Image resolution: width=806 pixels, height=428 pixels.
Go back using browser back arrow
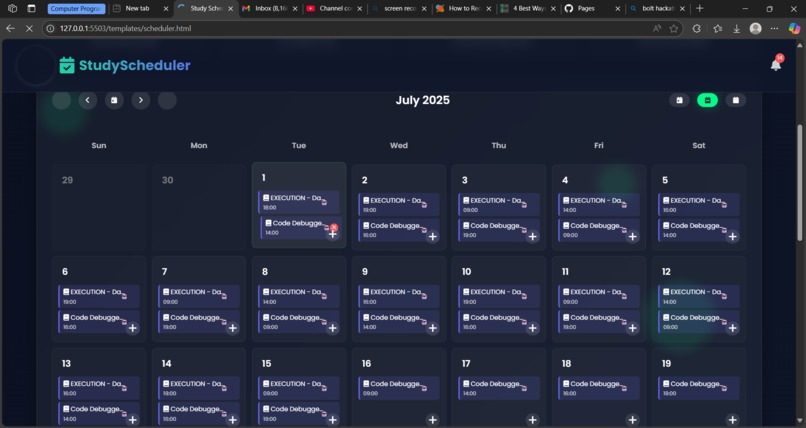coord(10,28)
